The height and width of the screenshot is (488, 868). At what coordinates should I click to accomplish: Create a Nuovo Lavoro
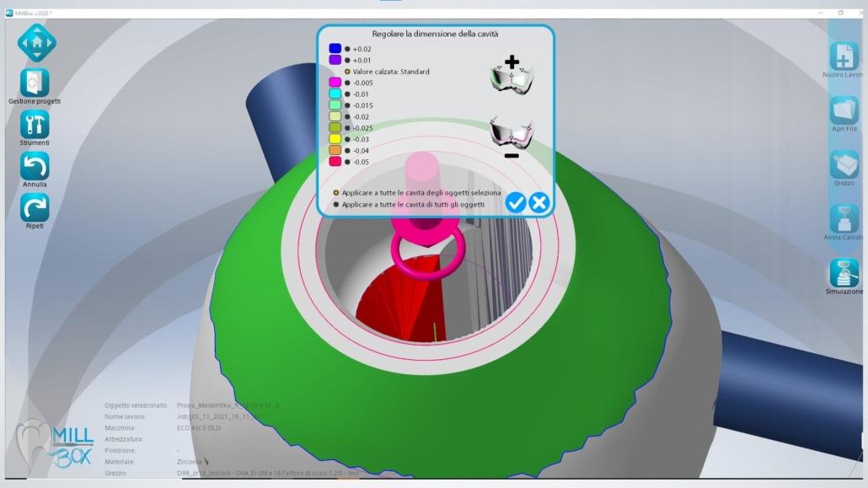click(x=844, y=56)
